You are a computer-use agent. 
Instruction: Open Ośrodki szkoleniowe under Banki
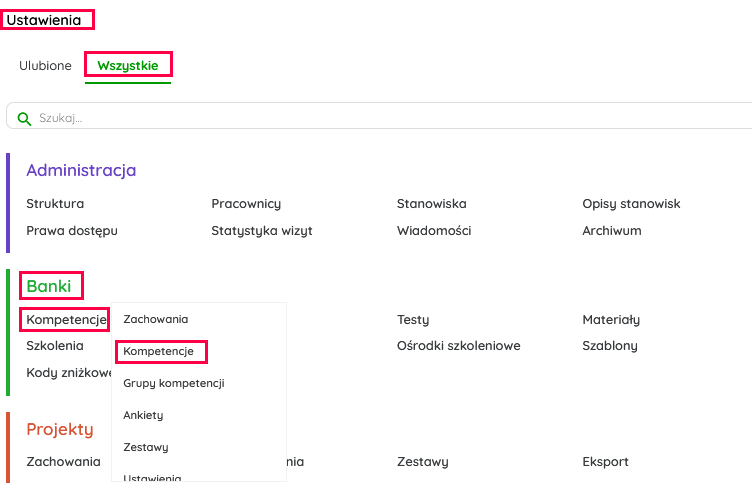(458, 346)
